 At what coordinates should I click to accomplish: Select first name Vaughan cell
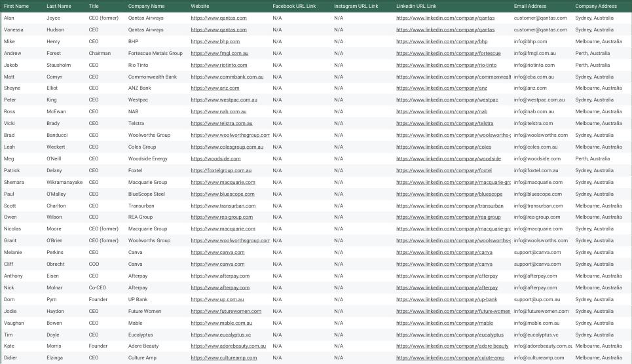pos(14,323)
